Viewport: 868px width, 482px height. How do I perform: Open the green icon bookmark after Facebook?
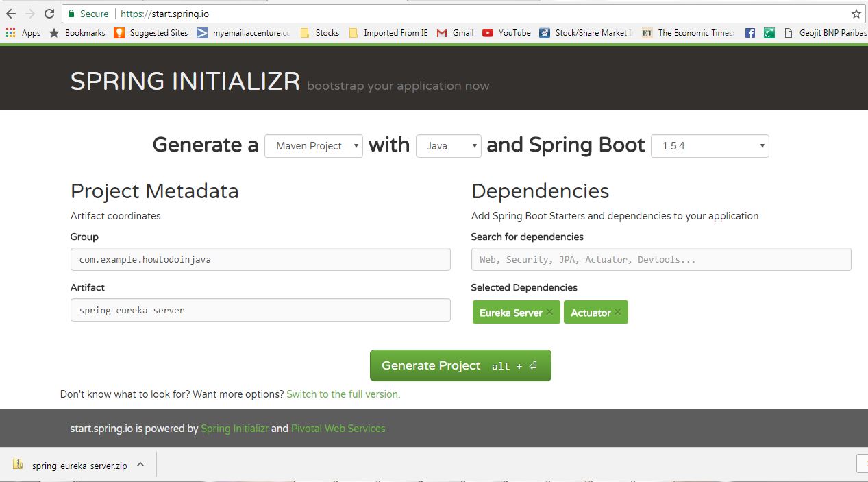coord(769,33)
